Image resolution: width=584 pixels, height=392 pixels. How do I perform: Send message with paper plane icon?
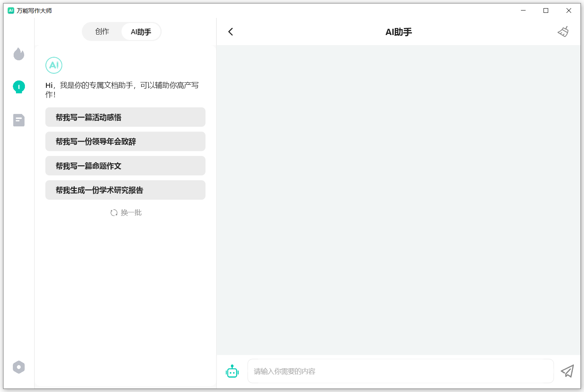[x=567, y=371]
